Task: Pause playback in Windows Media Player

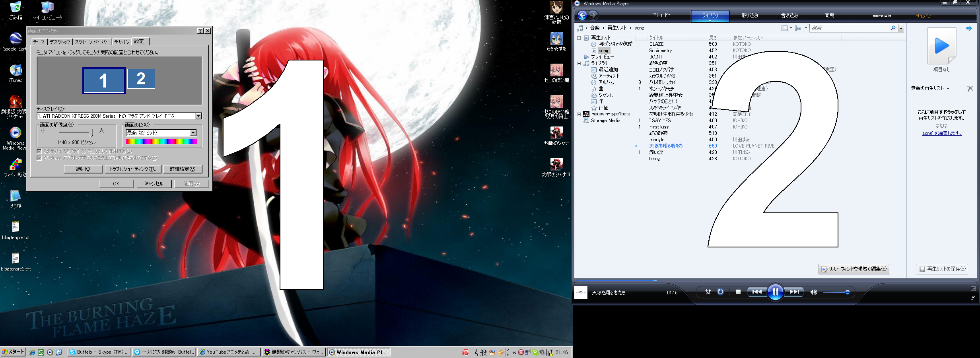Action: click(775, 292)
